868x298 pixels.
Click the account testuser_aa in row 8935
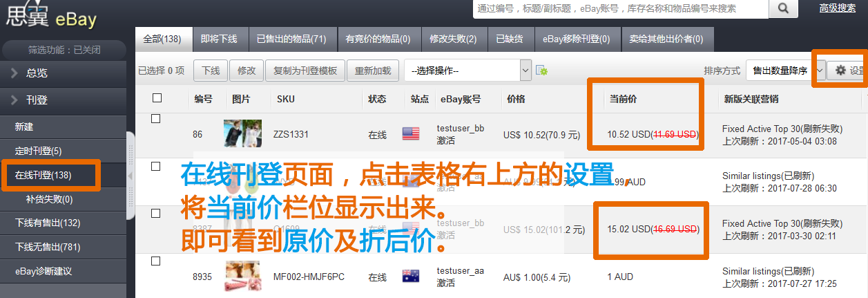tap(461, 271)
